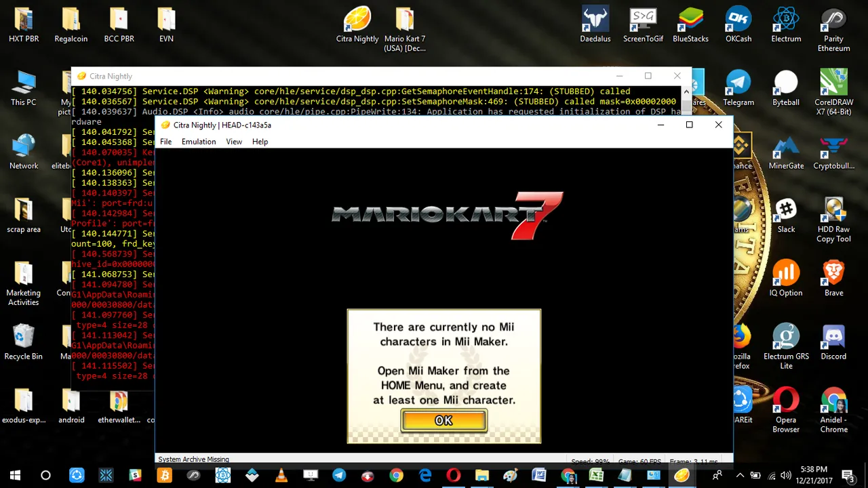Launch HDD Raw Copy Tool shortcut
The height and width of the screenshot is (488, 868).
click(x=833, y=221)
